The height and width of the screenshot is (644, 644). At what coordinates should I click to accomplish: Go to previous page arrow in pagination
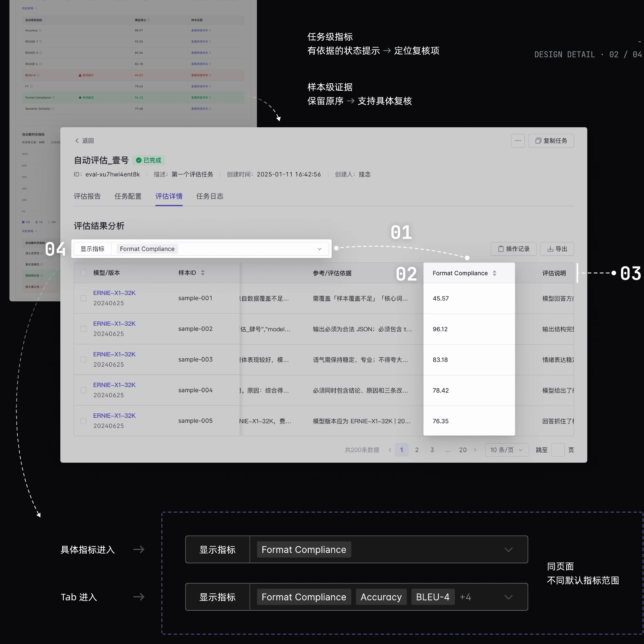click(390, 450)
